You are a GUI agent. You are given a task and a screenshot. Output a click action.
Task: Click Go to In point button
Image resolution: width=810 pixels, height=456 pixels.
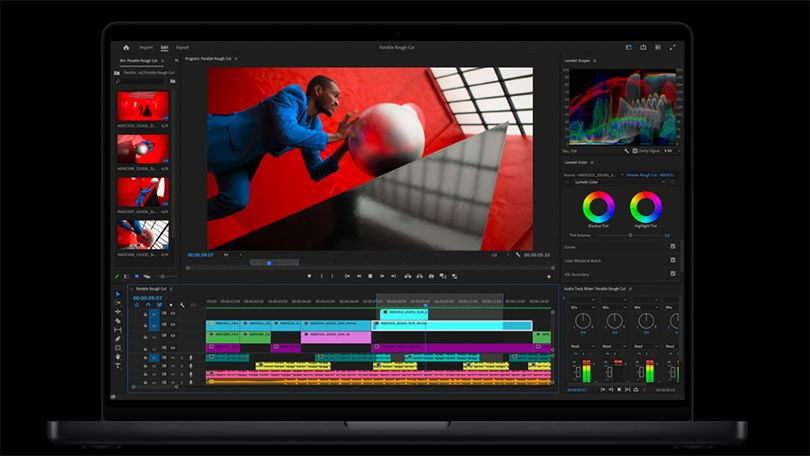(347, 276)
